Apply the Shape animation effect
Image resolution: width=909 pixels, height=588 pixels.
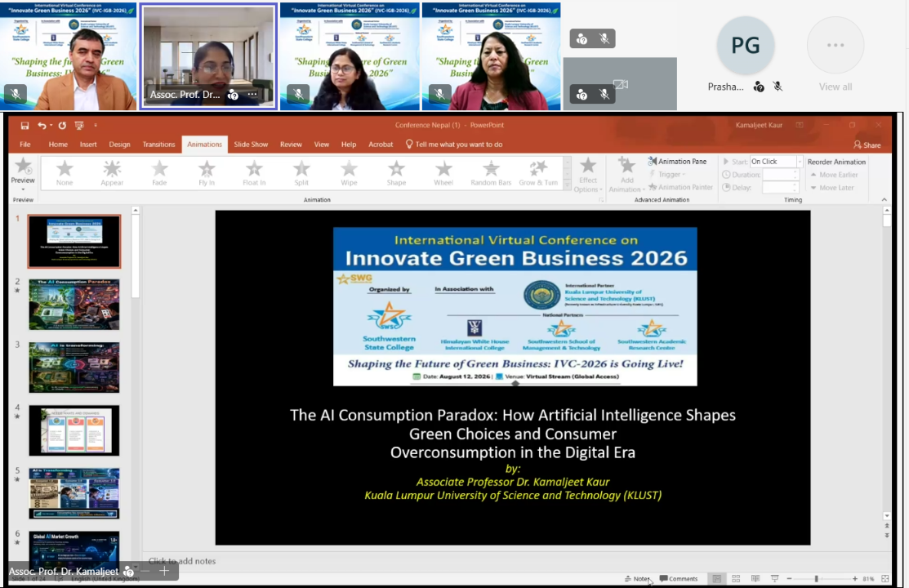397,172
